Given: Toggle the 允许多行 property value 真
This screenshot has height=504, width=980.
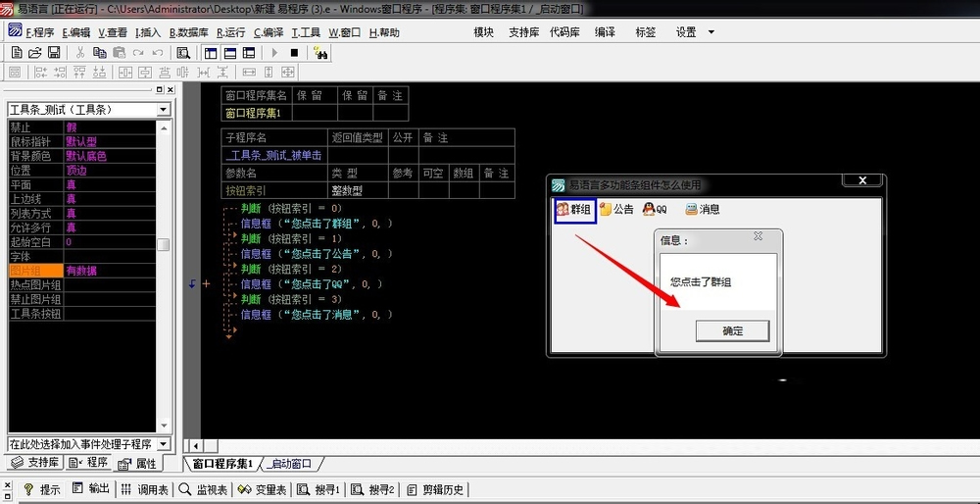Looking at the screenshot, I should (108, 227).
